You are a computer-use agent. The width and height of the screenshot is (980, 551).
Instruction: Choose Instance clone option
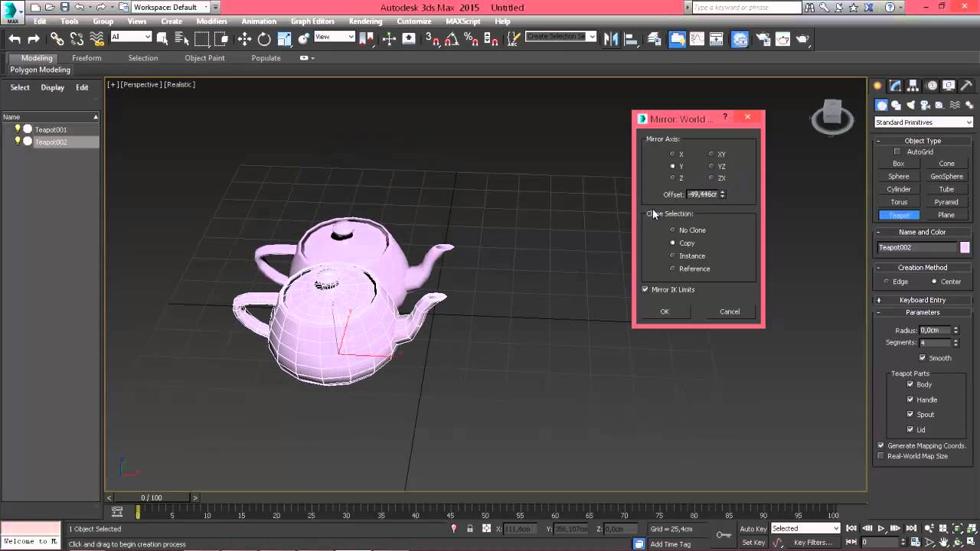(x=673, y=256)
